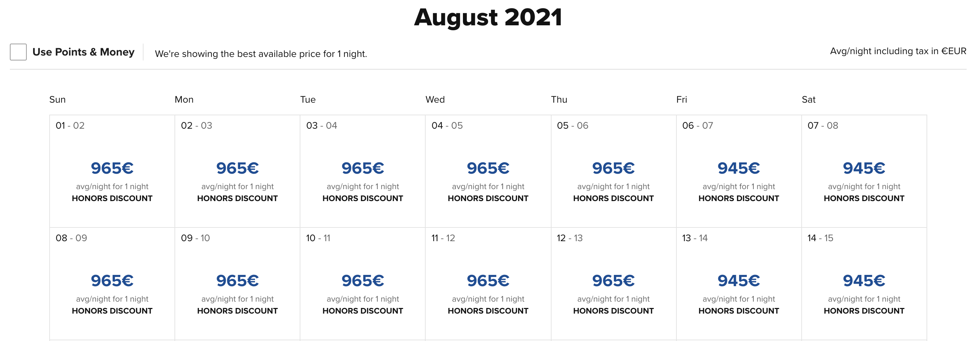Click the Sun column header

coord(57,99)
